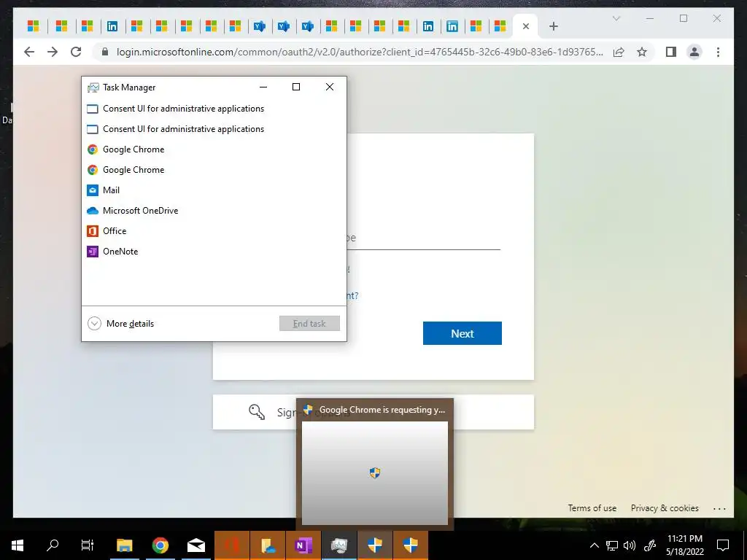Screen dimensions: 747x560
Task: Close the active Chrome tab
Action: [526, 27]
